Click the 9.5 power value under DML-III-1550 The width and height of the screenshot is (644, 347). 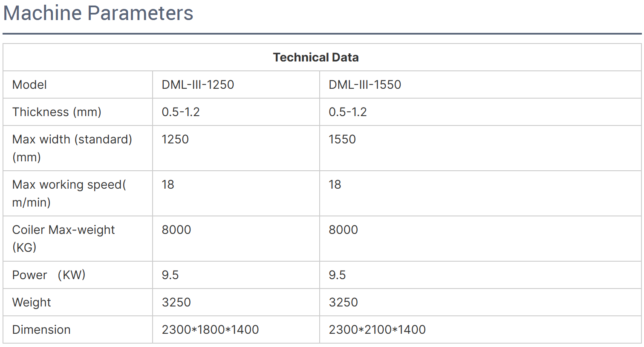pos(337,275)
